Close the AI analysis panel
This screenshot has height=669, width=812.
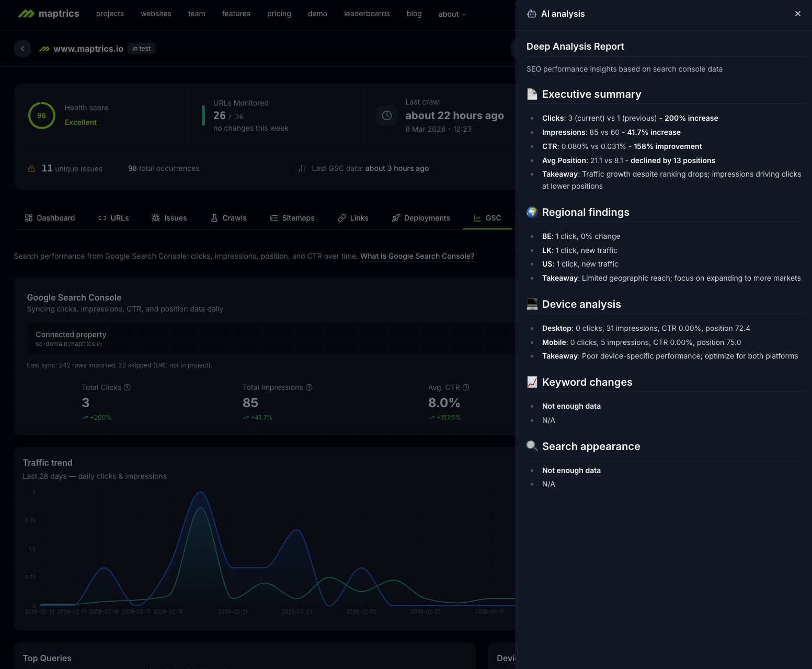pyautogui.click(x=797, y=14)
